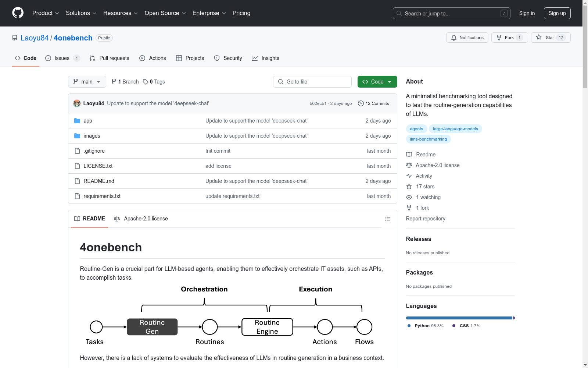Select the Apache-2.0 license tab
The width and height of the screenshot is (588, 368).
click(141, 219)
